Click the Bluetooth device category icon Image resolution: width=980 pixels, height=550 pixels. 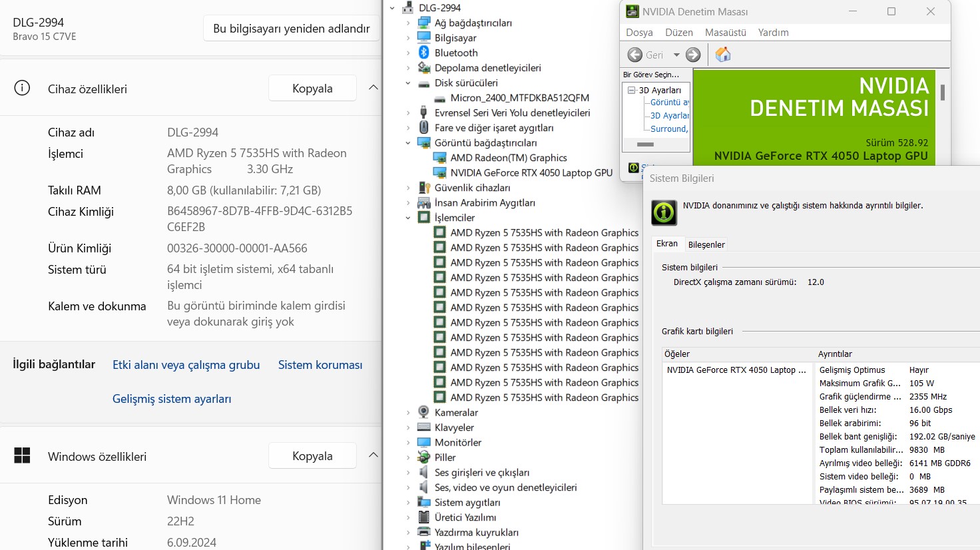click(x=423, y=53)
